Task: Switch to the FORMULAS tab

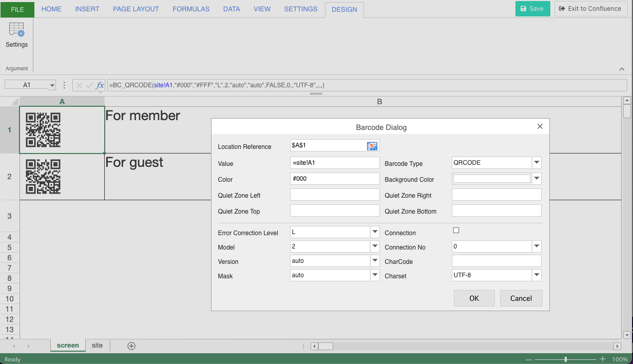Action: [191, 9]
